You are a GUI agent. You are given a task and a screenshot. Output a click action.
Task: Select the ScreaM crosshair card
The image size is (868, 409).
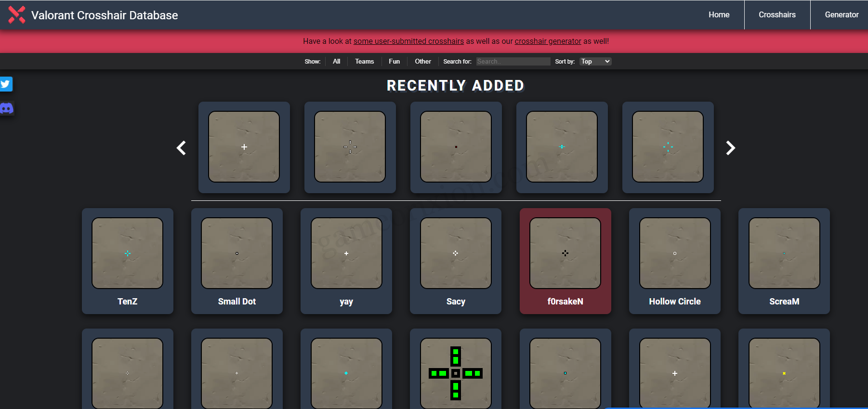[x=784, y=261]
